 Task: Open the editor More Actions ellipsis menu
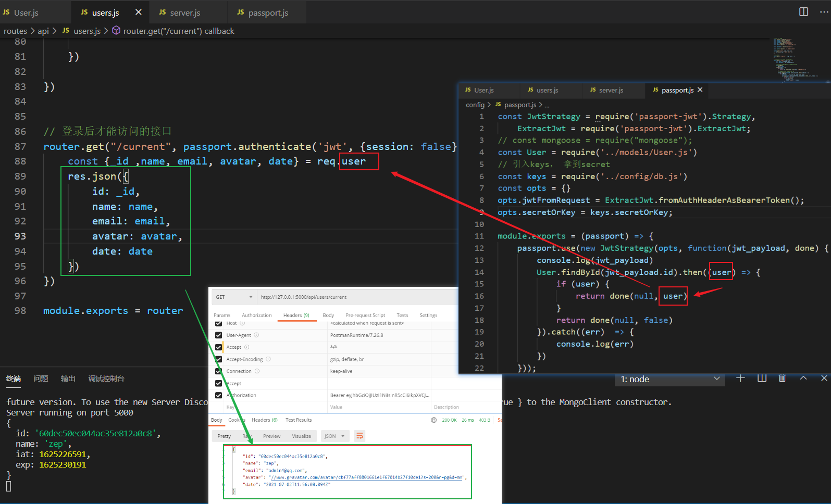tap(824, 11)
